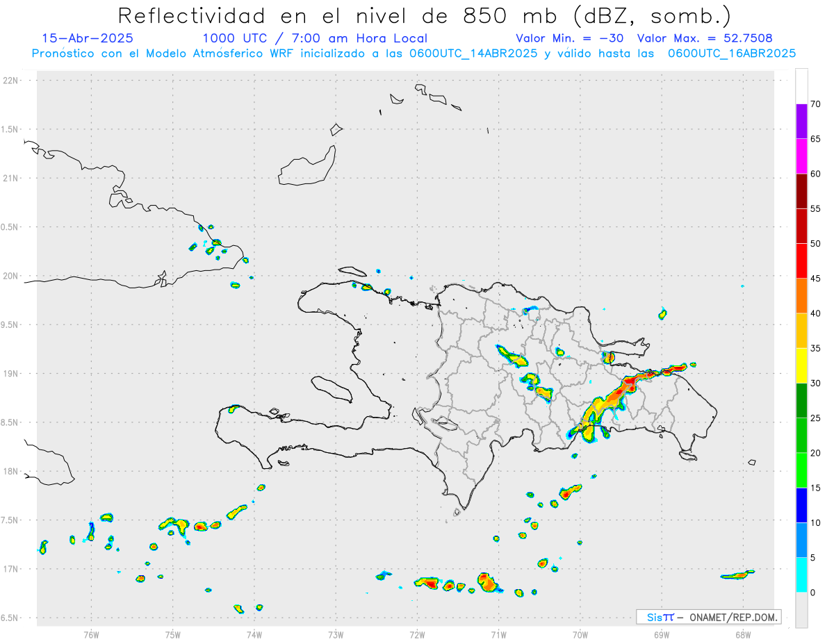Click the '22N' latitude label
Image resolution: width=834 pixels, height=644 pixels.
(x=12, y=81)
